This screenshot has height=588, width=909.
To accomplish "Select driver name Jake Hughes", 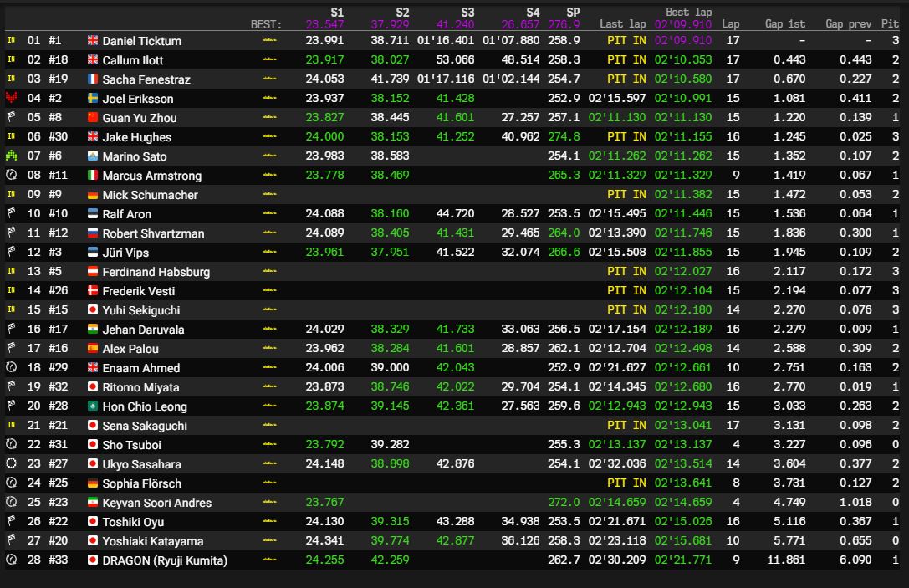I will point(137,137).
